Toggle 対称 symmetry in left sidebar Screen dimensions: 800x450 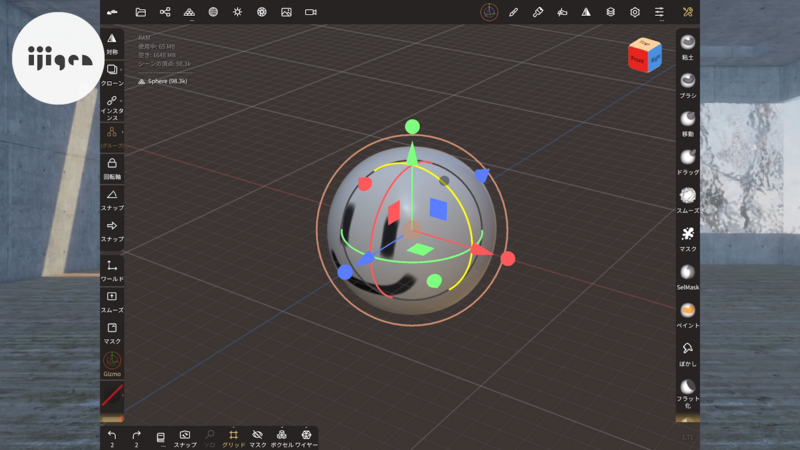112,44
